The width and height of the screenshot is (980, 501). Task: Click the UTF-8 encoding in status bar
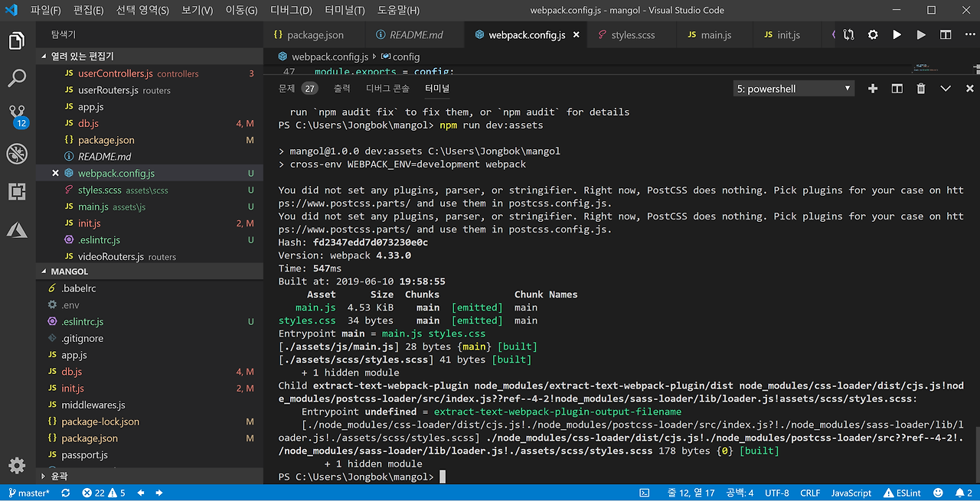pos(776,493)
